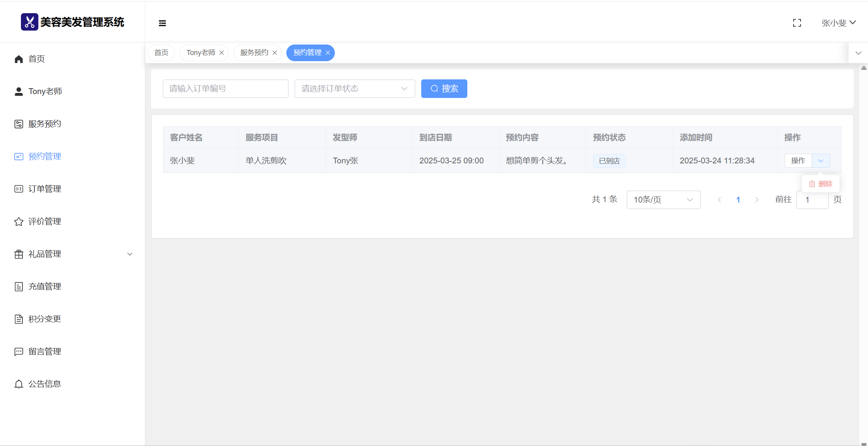The image size is (868, 446).
Task: Close the 预约管理 tab
Action: (x=328, y=53)
